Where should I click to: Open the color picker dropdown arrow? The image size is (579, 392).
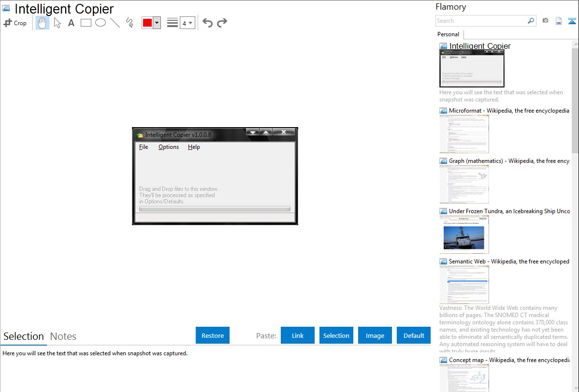[157, 23]
